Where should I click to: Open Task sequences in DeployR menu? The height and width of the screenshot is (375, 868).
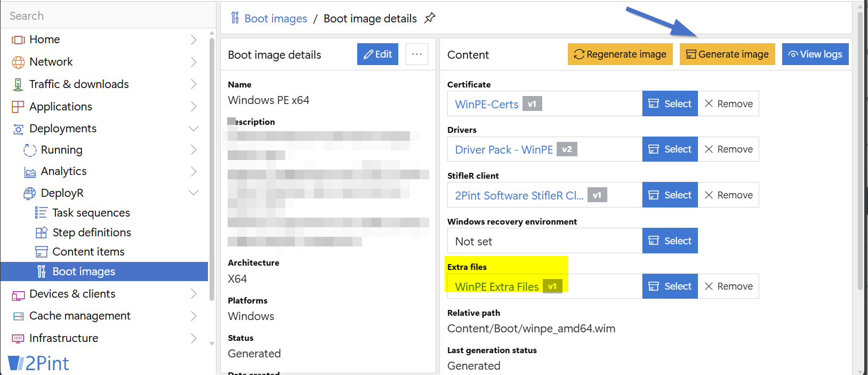click(91, 213)
